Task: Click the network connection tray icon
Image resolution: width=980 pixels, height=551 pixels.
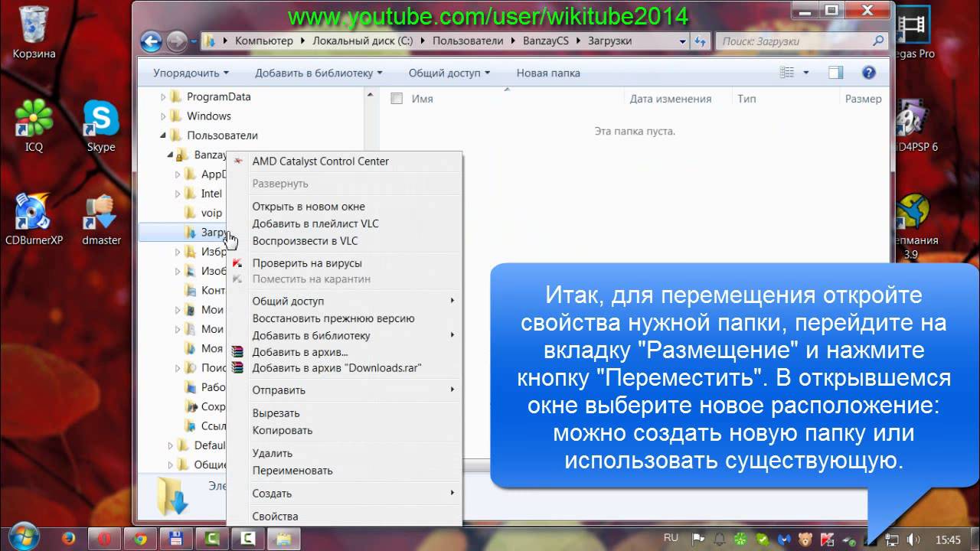Action: click(892, 540)
